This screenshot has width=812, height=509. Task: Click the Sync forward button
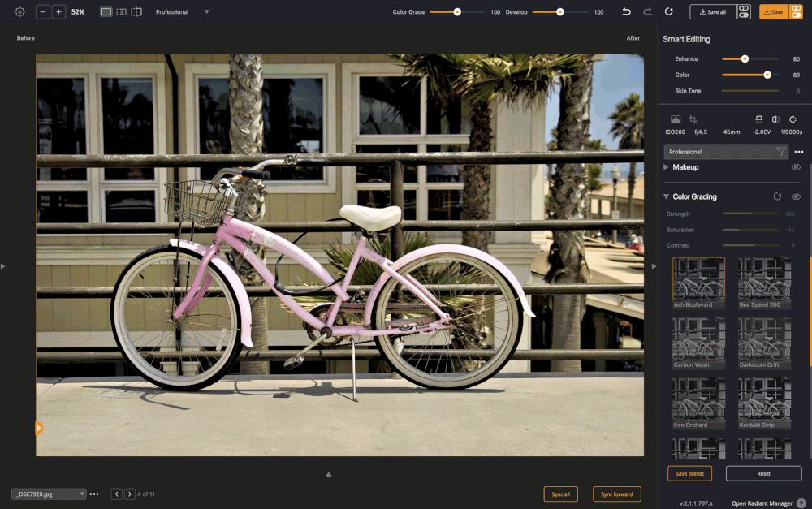click(x=617, y=494)
